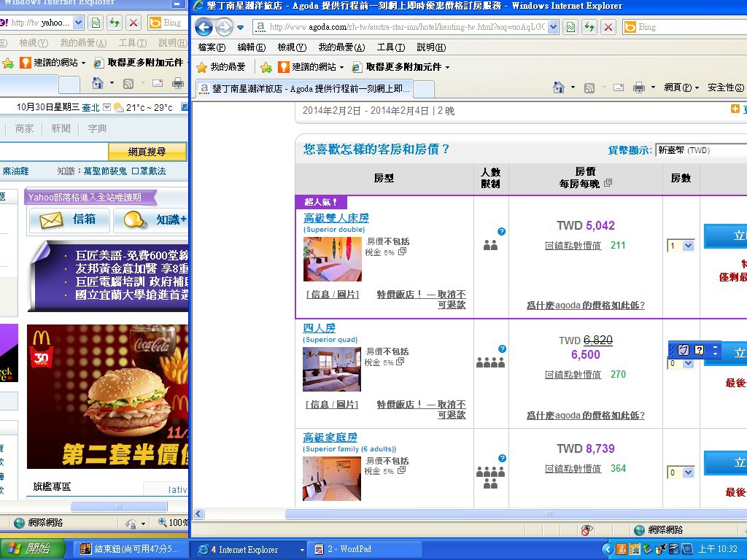View the 高級家庭房 room thumbnail
The image size is (747, 560).
click(x=332, y=478)
